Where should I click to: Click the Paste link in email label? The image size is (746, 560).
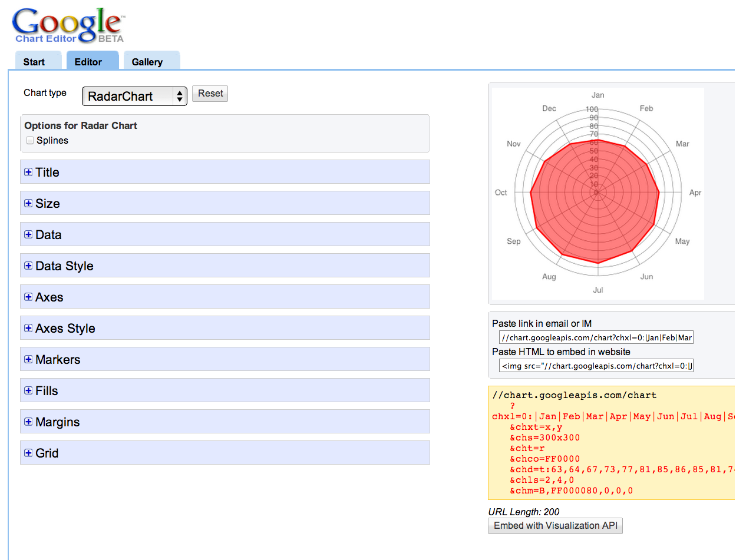[542, 323]
